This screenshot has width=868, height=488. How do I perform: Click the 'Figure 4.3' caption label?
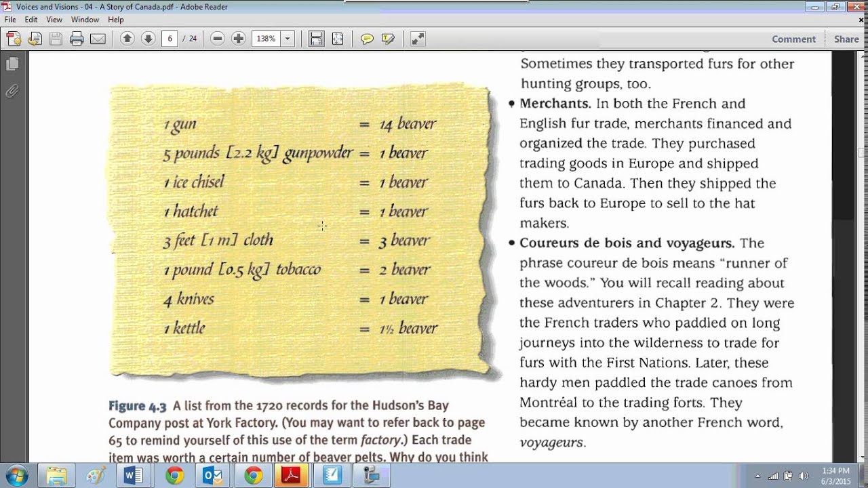click(x=137, y=406)
